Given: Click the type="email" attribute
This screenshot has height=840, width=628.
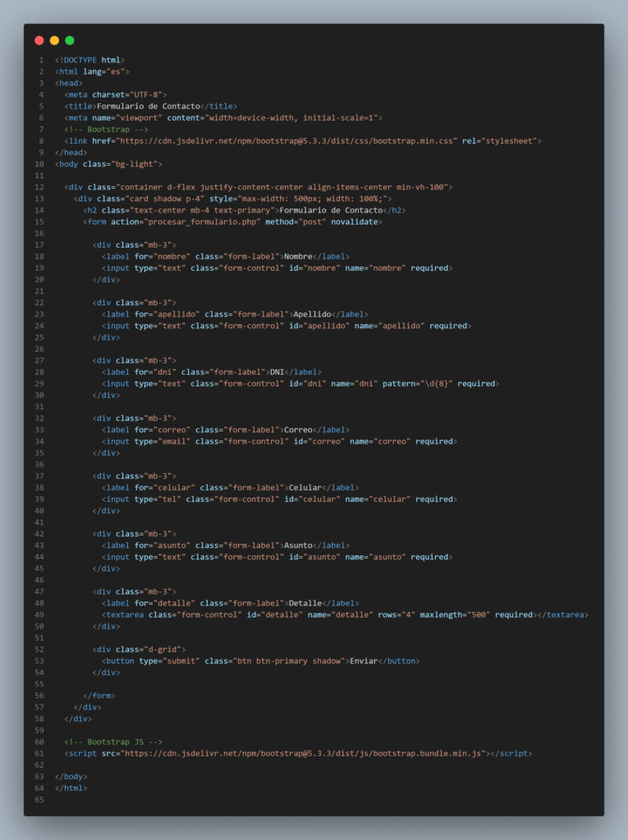Looking at the screenshot, I should (x=163, y=441).
